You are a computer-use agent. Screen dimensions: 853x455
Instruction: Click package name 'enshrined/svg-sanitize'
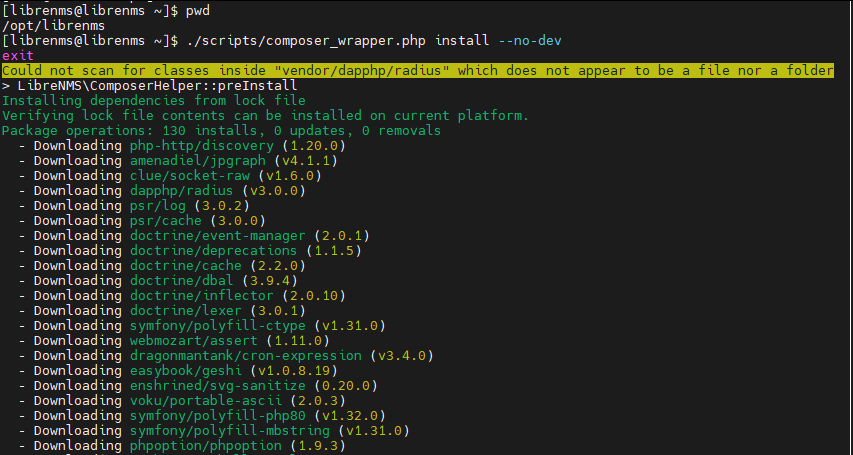[218, 385]
